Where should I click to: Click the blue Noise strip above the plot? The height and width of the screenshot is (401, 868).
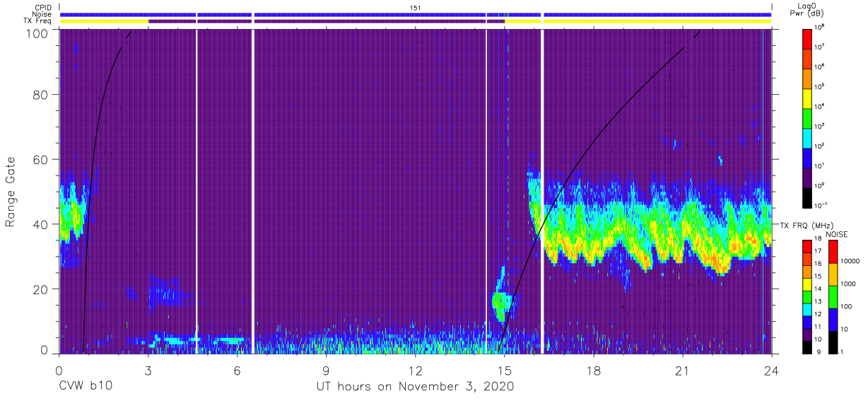coord(416,14)
